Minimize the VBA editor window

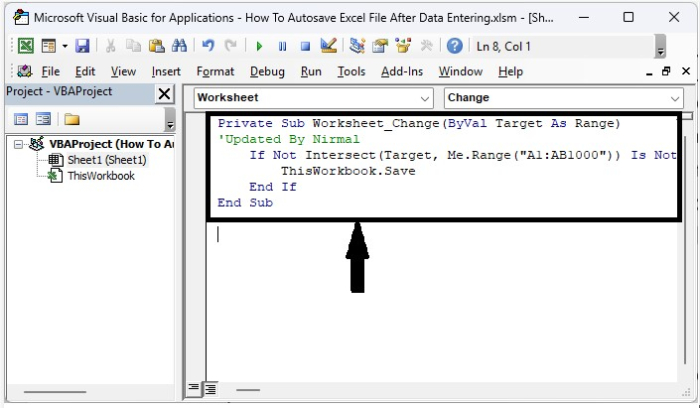583,17
